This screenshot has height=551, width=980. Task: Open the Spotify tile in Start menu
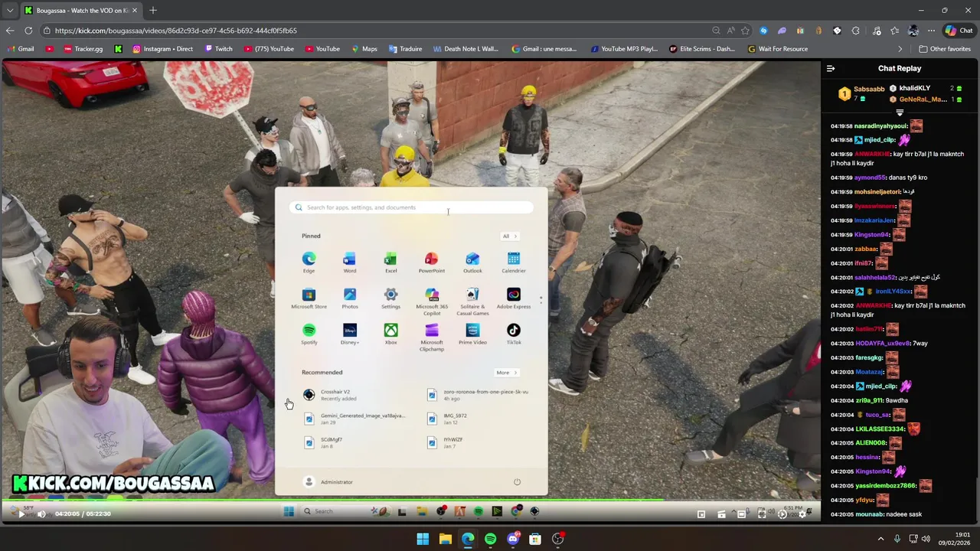(309, 334)
